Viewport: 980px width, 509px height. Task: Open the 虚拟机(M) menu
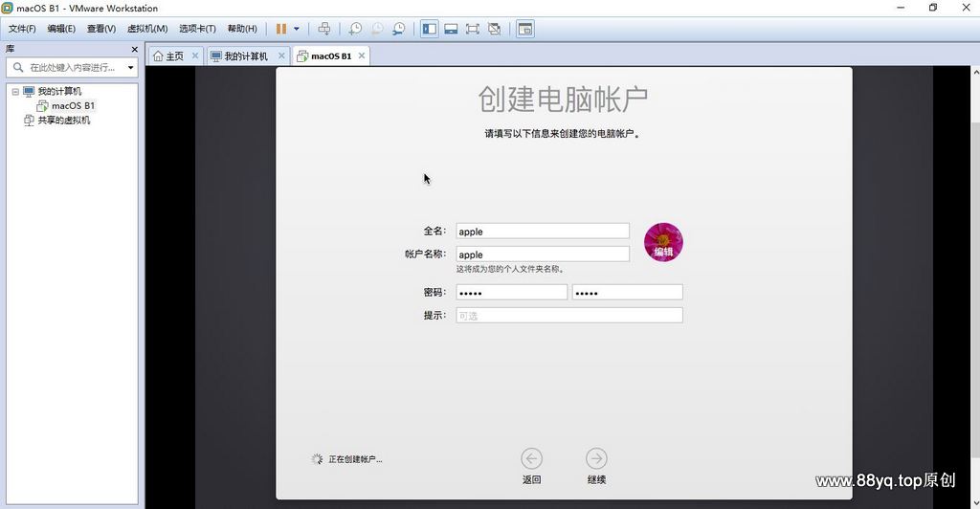[x=147, y=29]
